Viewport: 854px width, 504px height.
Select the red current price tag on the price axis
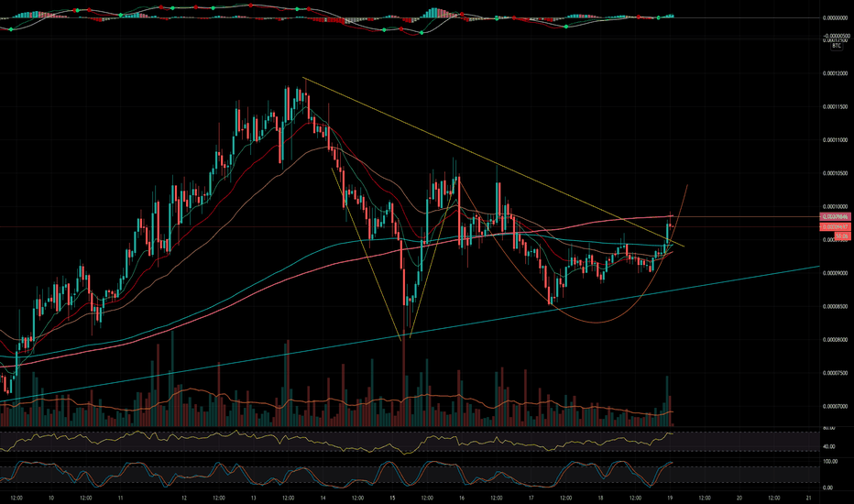(835, 226)
